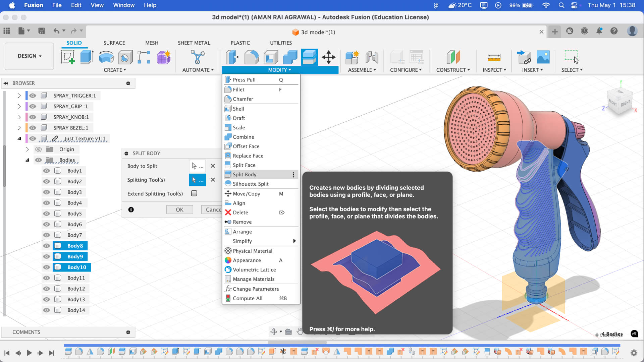Viewport: 644px width, 362px height.
Task: Click the notifications bell icon
Action: pos(599,31)
